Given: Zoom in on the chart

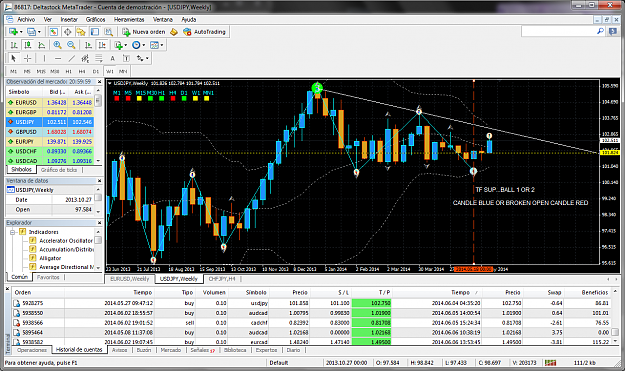Looking at the screenshot, I should [x=57, y=45].
